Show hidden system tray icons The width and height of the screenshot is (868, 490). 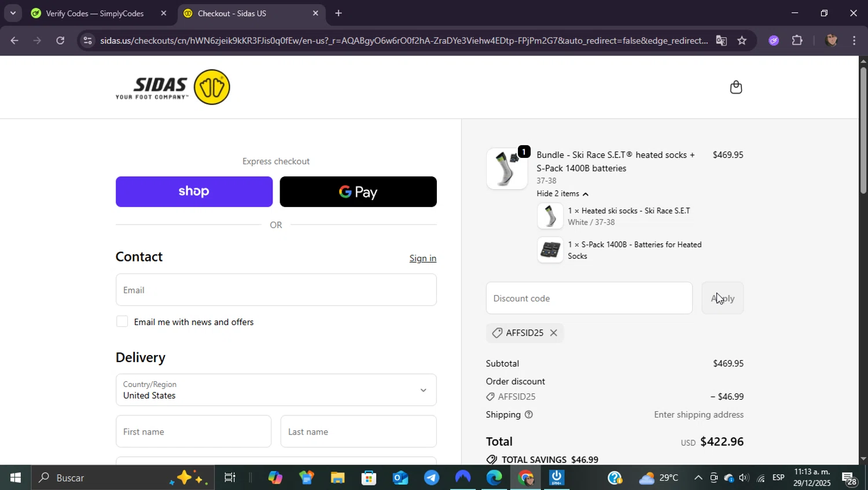tap(698, 478)
